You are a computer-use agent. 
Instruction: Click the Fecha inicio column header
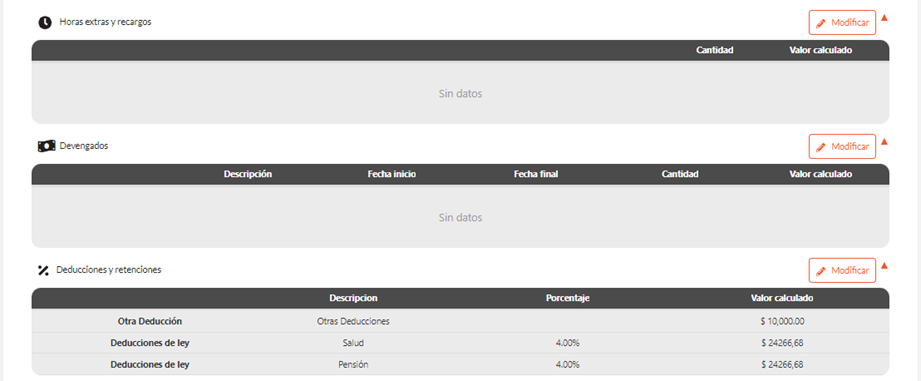pos(392,174)
